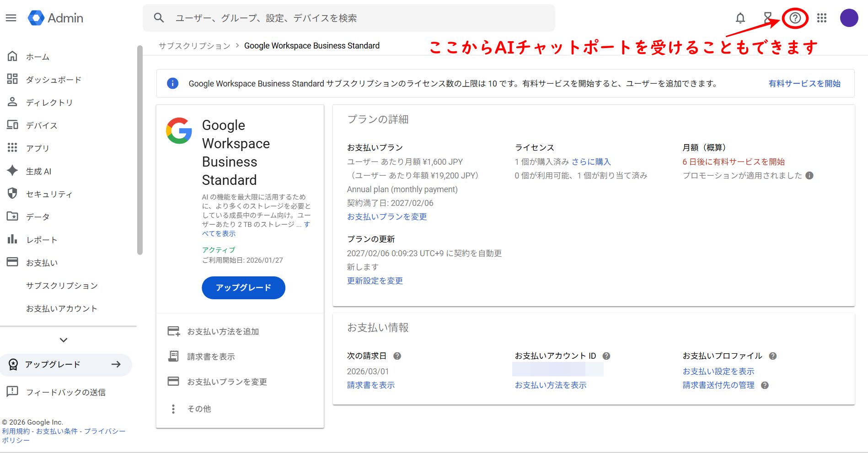Click help icon next to 次の請求日
This screenshot has width=868, height=453.
point(397,356)
